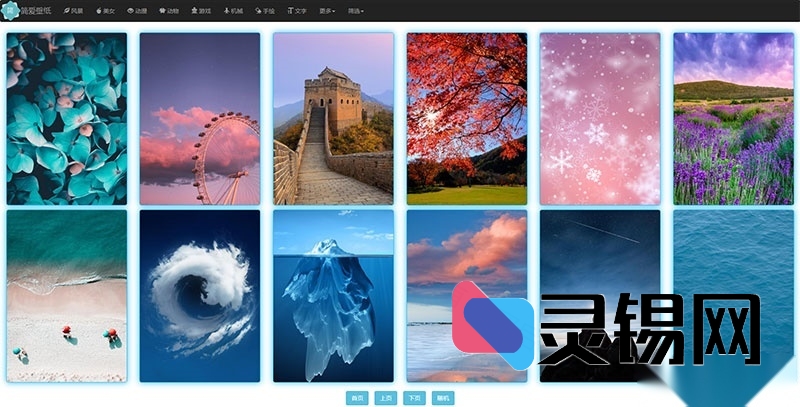The image size is (800, 407).
Task: Open the 美女 category in navbar
Action: click(105, 10)
